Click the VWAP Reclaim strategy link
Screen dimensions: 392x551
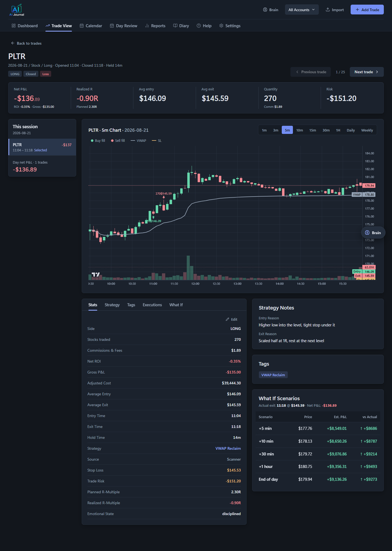pos(228,448)
